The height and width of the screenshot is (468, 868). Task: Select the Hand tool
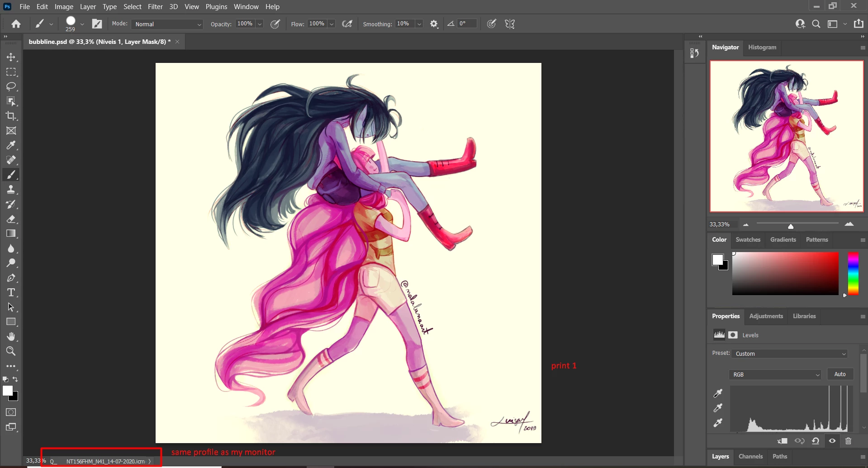pyautogui.click(x=11, y=336)
